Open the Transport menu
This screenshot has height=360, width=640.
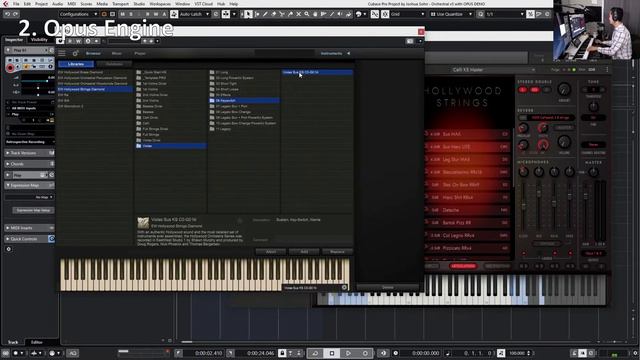coord(121,4)
